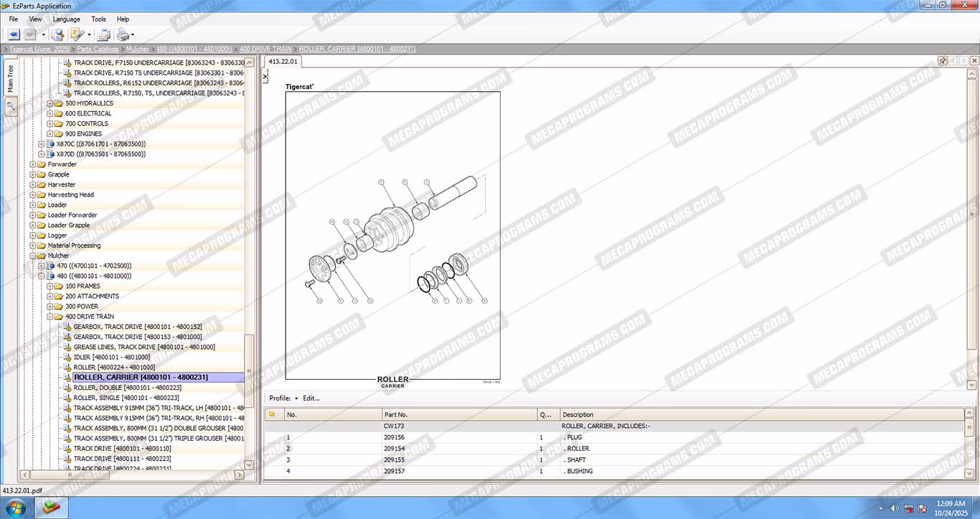
Task: Click the document search toolbar icon
Action: click(x=57, y=34)
